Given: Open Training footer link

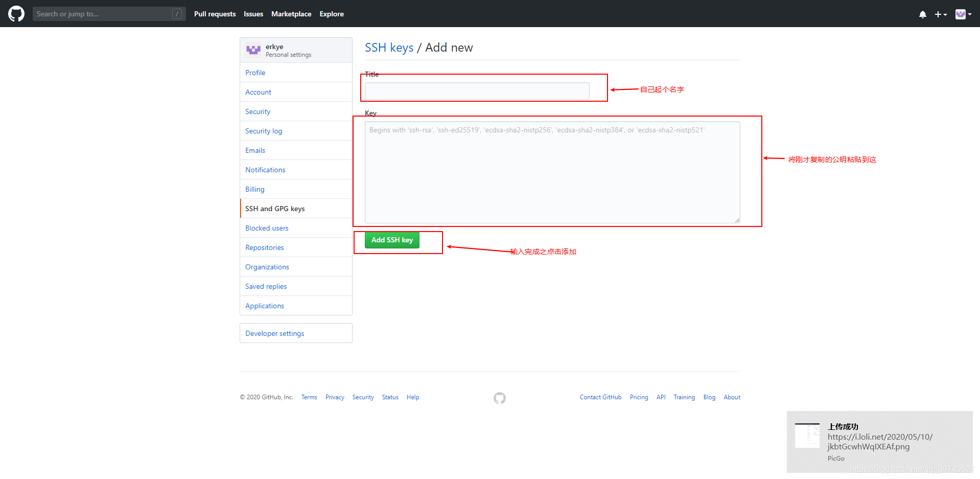Looking at the screenshot, I should pyautogui.click(x=684, y=397).
